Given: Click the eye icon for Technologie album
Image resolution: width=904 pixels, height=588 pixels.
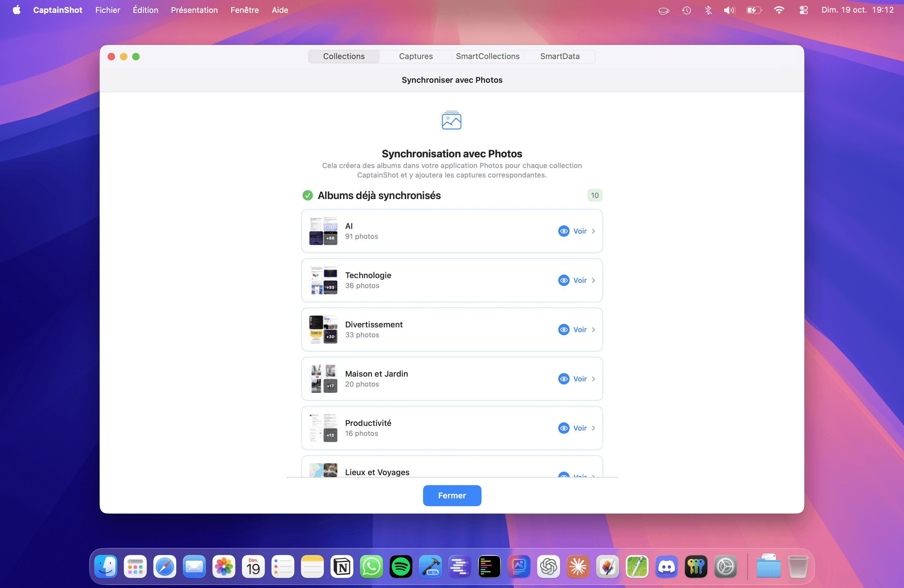Looking at the screenshot, I should 564,280.
